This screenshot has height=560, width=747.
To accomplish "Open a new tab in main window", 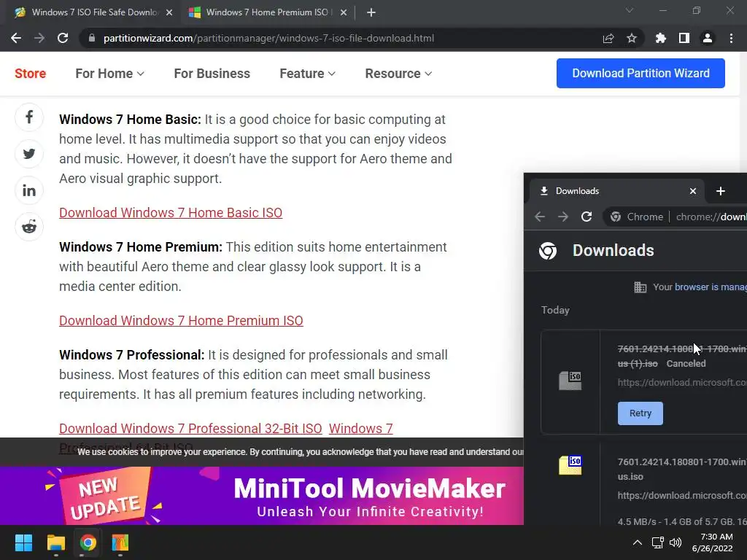I will click(371, 12).
